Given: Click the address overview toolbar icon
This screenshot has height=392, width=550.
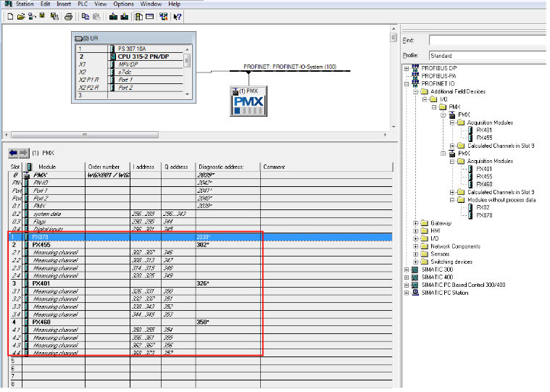Looking at the screenshot, I should click(150, 17).
